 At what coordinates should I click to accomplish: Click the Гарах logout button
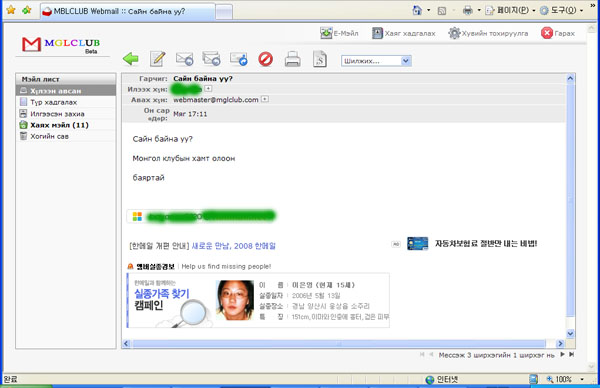(558, 33)
